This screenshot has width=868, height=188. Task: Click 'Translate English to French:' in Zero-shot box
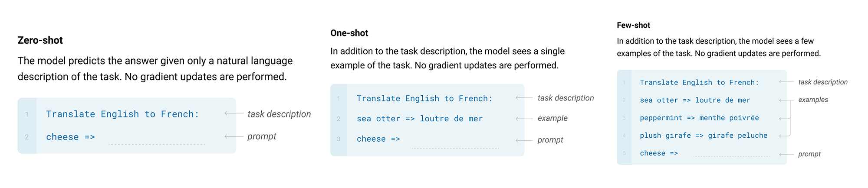(x=122, y=114)
